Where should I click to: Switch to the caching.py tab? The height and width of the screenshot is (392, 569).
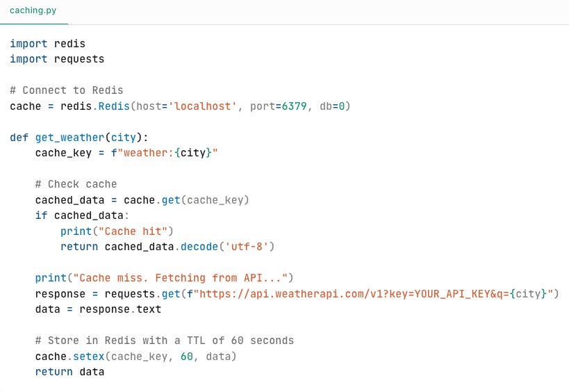coord(33,10)
